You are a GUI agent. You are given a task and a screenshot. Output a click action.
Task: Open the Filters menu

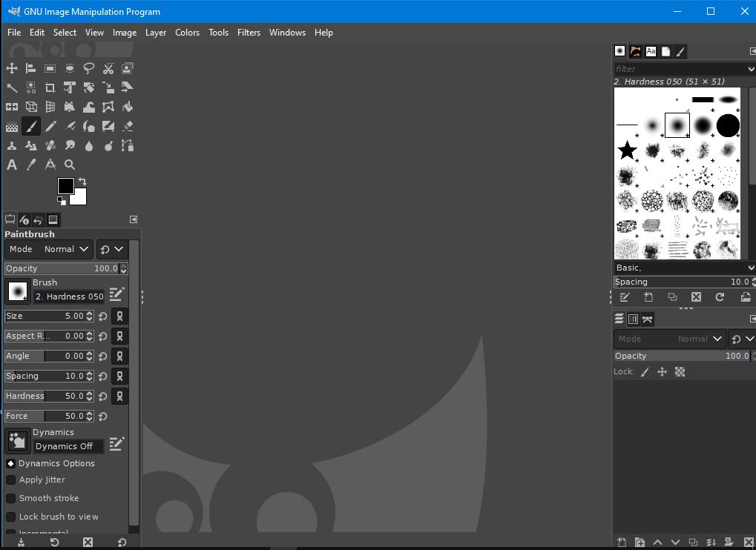tap(249, 33)
